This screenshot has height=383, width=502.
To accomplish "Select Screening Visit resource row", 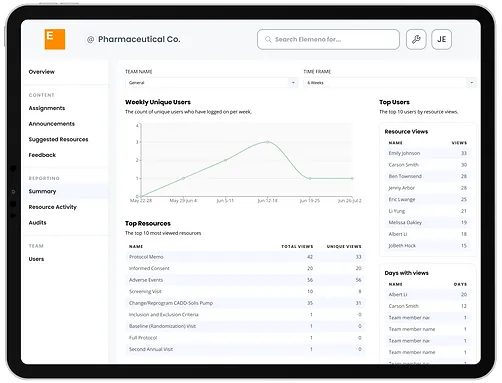I will (245, 291).
